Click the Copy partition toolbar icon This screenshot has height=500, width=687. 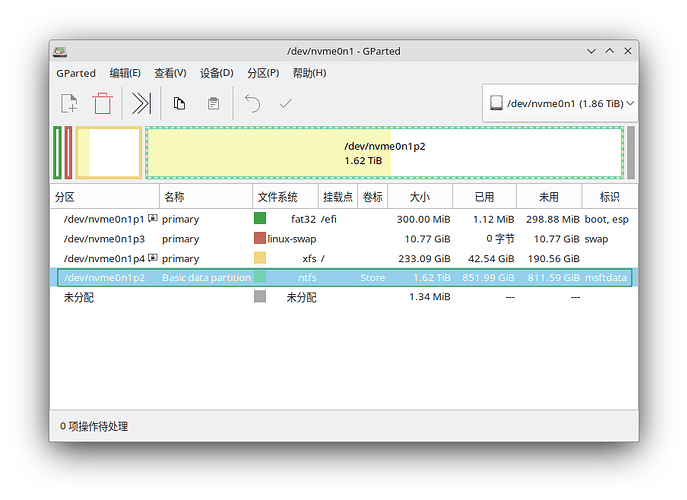click(x=179, y=103)
